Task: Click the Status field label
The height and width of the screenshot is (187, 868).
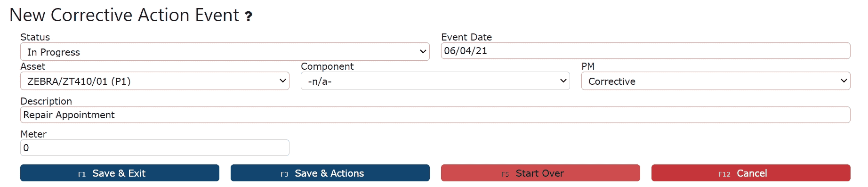Action: pyautogui.click(x=35, y=37)
